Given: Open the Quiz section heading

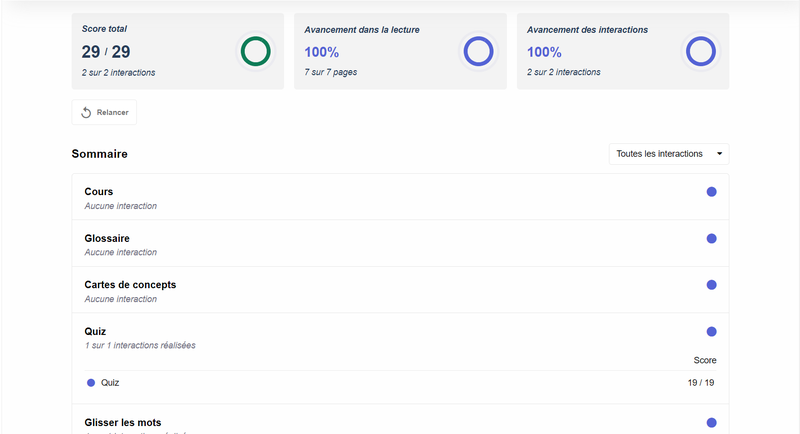Looking at the screenshot, I should [95, 331].
